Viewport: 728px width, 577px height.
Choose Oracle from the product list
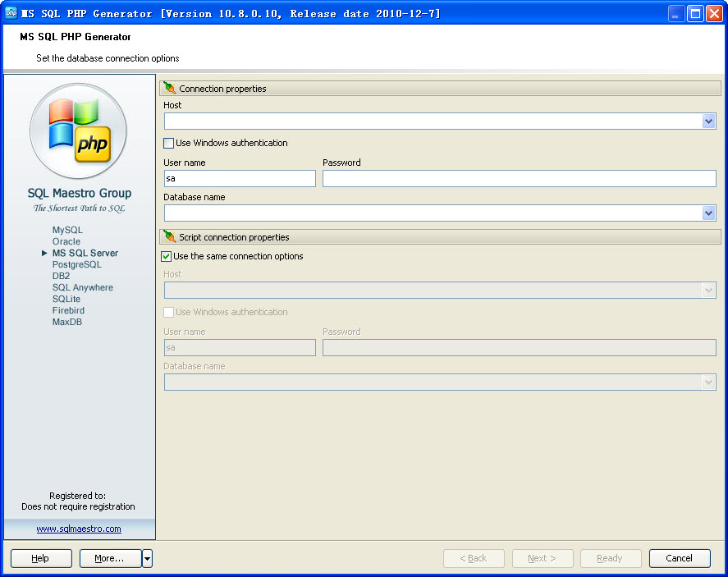point(66,242)
